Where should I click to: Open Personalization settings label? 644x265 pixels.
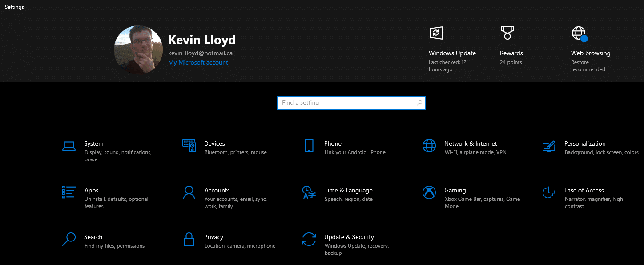pyautogui.click(x=585, y=143)
